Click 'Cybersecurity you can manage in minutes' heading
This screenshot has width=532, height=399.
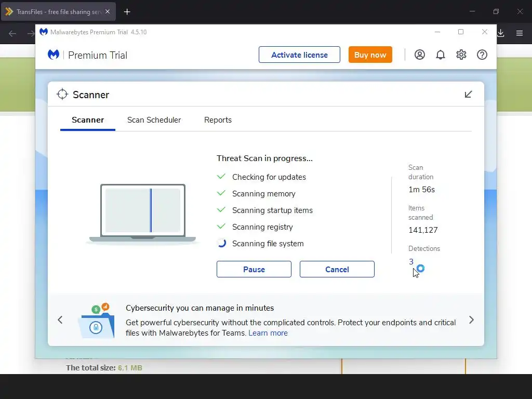200,308
